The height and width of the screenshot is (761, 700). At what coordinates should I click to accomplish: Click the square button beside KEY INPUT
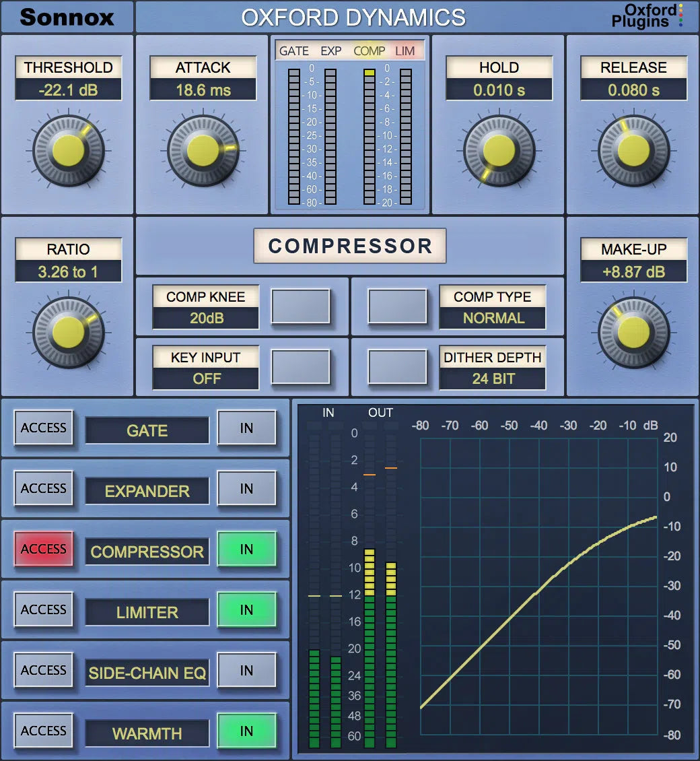click(x=300, y=367)
